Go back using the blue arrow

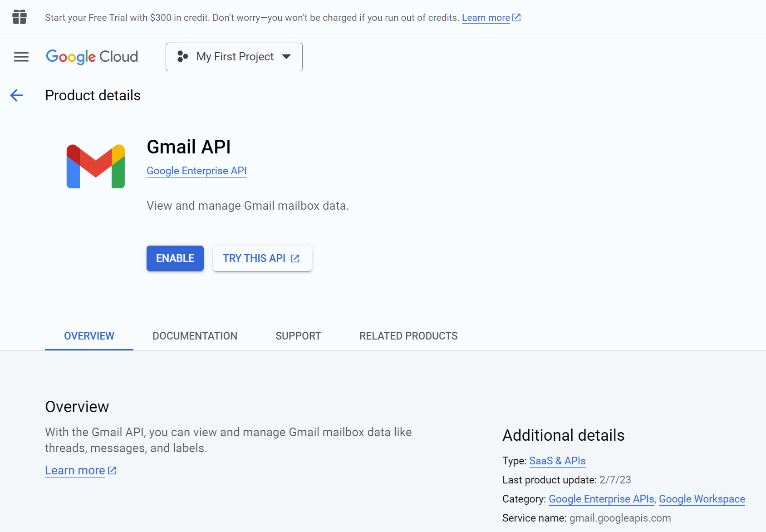point(17,95)
